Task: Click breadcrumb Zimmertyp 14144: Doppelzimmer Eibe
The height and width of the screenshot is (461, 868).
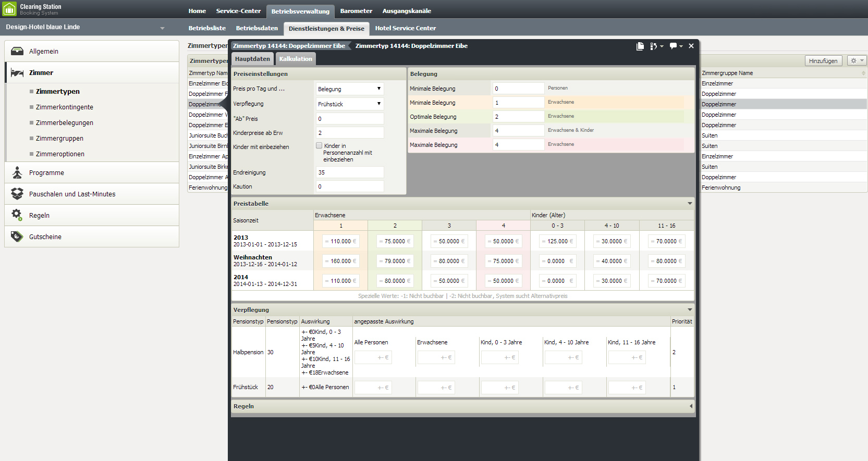Action: [289, 46]
